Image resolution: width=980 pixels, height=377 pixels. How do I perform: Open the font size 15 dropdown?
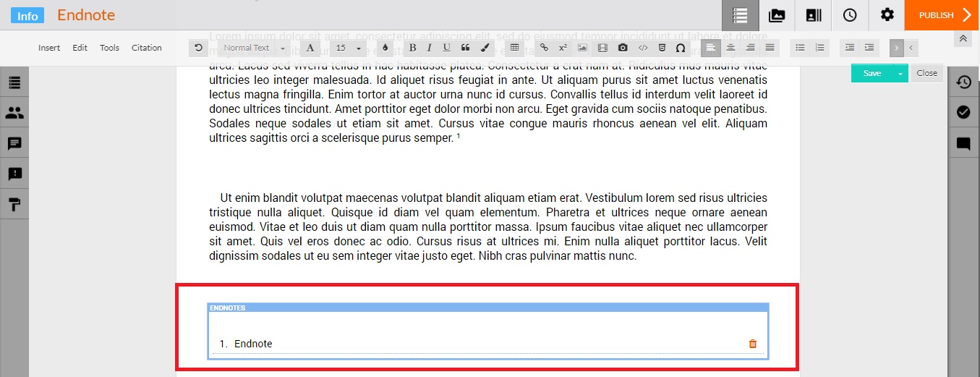click(348, 48)
